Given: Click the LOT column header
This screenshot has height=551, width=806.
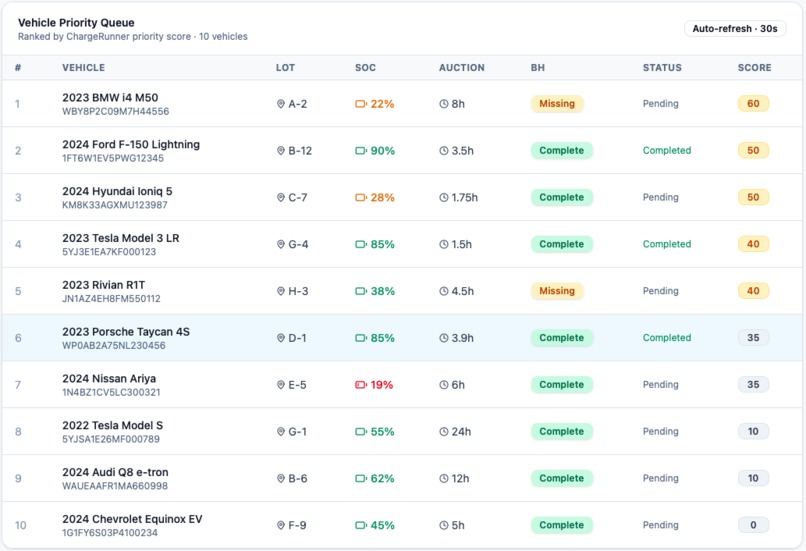Looking at the screenshot, I should point(285,67).
